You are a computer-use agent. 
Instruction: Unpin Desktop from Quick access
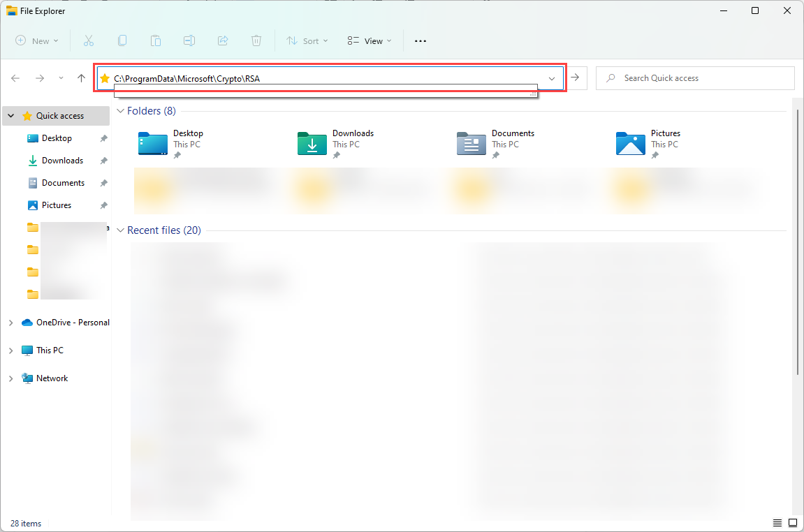click(x=102, y=138)
